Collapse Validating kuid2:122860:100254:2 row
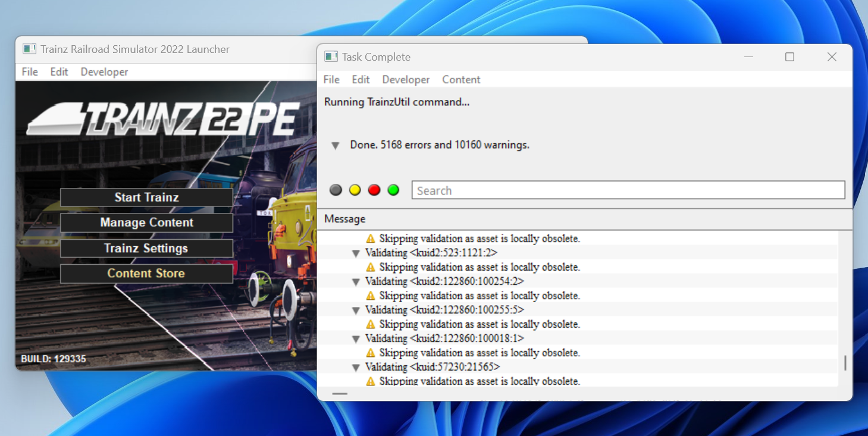The width and height of the screenshot is (868, 436). point(356,282)
